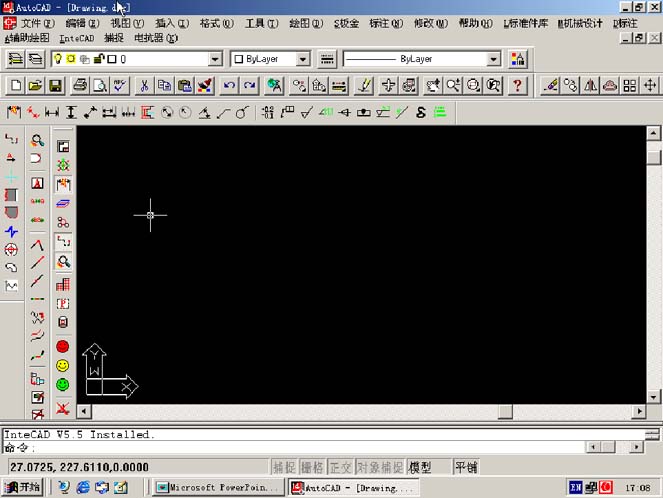Click the Pan realtime hand icon
This screenshot has width=663, height=498.
click(433, 86)
